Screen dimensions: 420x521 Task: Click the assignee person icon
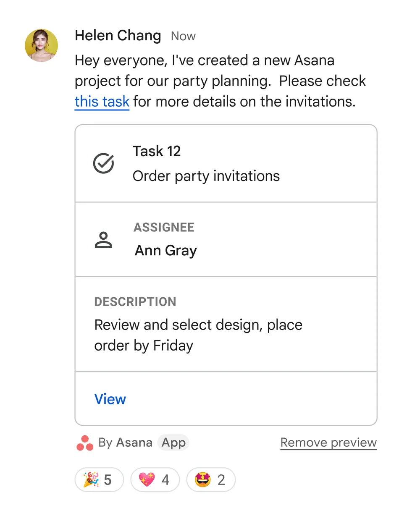(103, 240)
